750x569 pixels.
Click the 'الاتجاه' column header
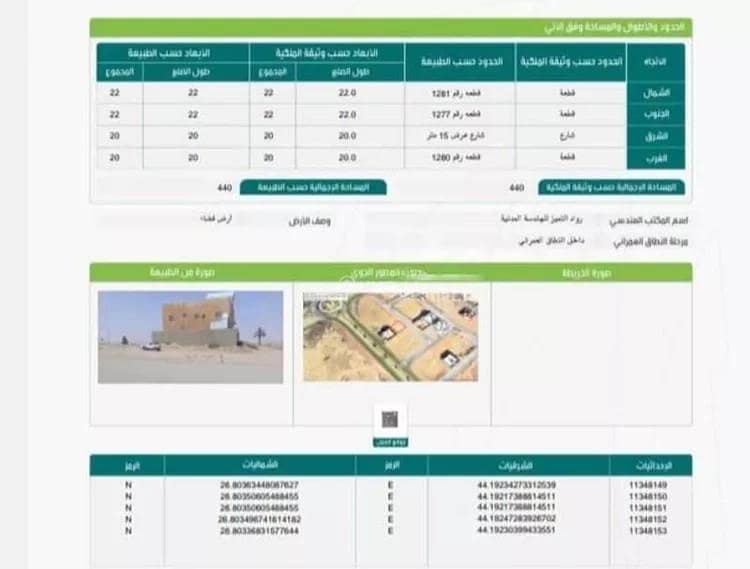click(x=658, y=62)
